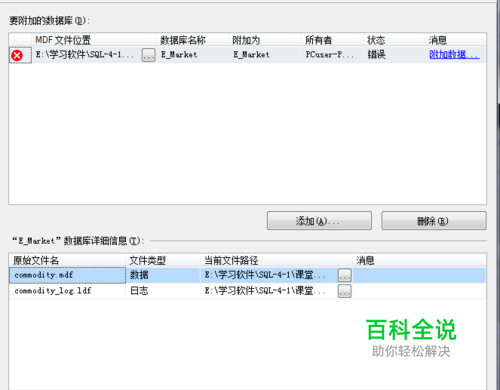The width and height of the screenshot is (500, 390).
Task: Select the current path cell for commodity.mdf
Action: click(x=269, y=275)
